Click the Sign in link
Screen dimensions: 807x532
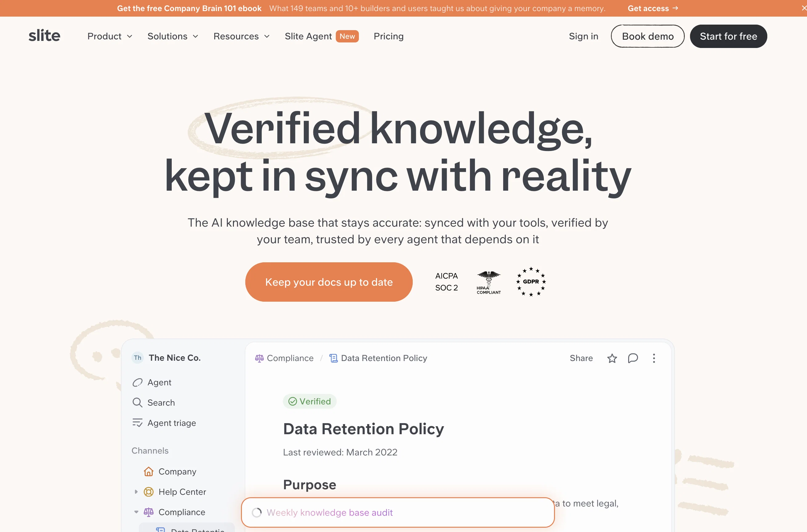[x=583, y=36]
